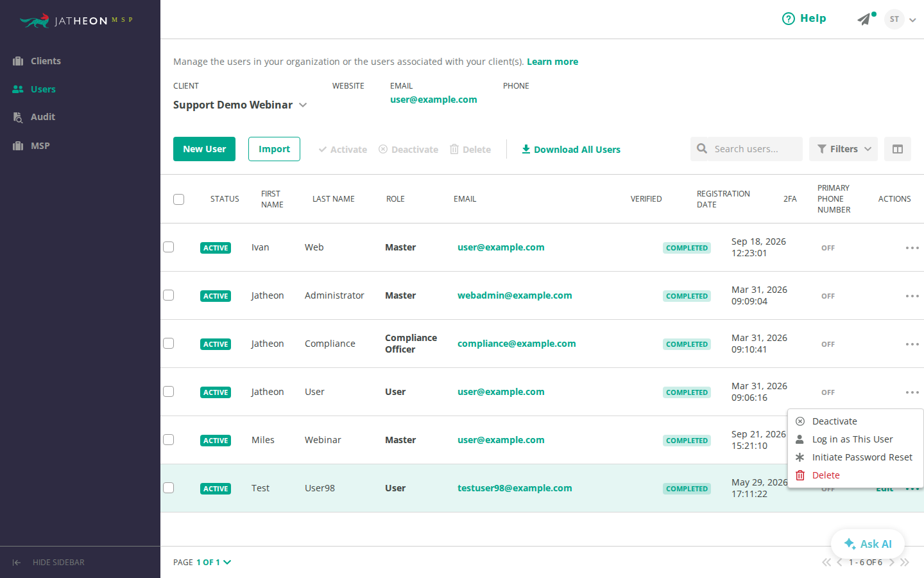
Task: Click the New User button
Action: 204,149
